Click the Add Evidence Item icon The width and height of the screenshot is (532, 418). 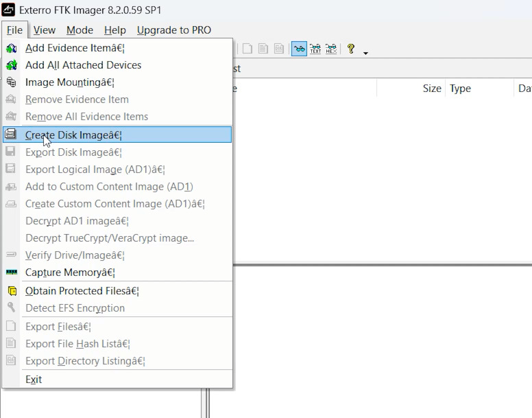(x=11, y=48)
